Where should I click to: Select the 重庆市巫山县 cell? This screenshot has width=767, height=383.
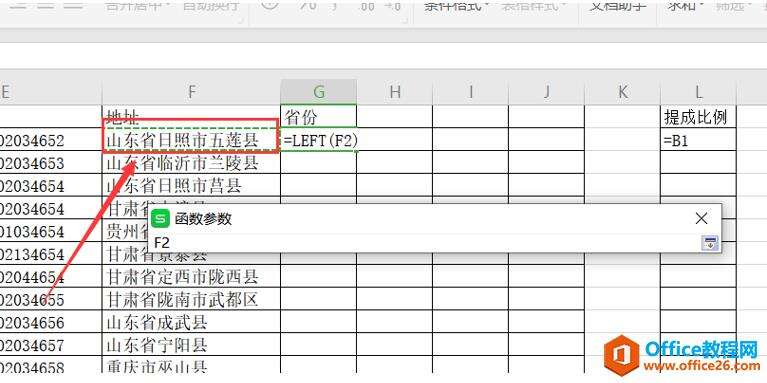coord(192,366)
